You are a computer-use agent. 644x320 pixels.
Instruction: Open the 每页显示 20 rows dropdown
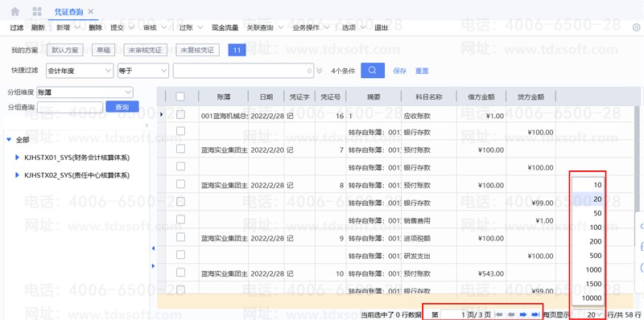[588, 314]
